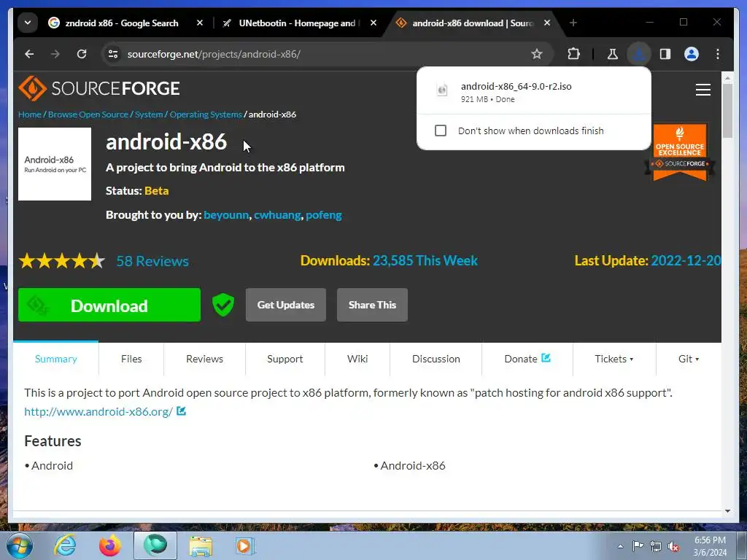This screenshot has height=560, width=747.
Task: Click the browser back arrow
Action: tap(29, 54)
